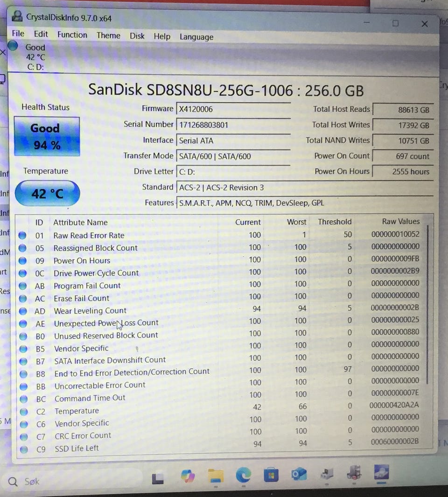This screenshot has height=497, width=448.
Task: Open Task View from the taskbar
Action: (x=158, y=479)
